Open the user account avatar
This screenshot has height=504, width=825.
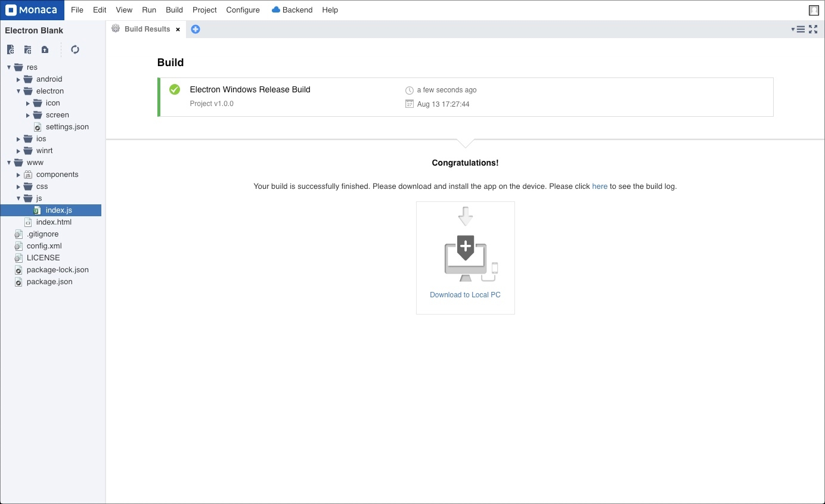(814, 10)
